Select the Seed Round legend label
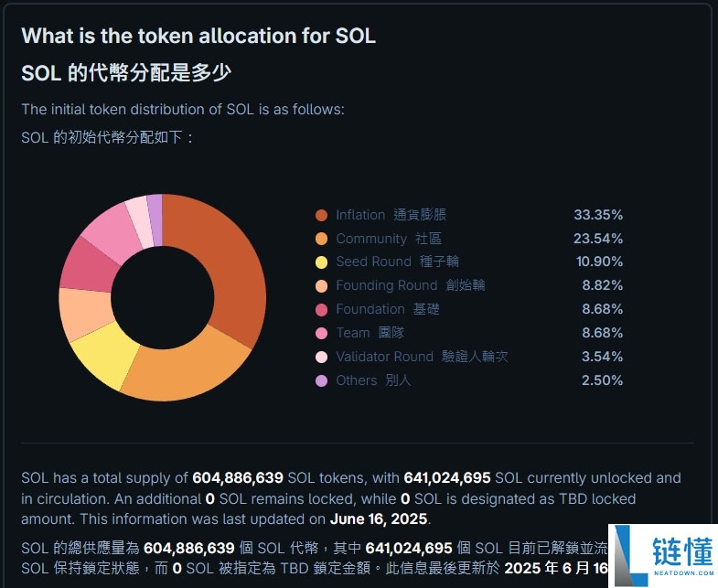This screenshot has width=718, height=588. point(397,262)
